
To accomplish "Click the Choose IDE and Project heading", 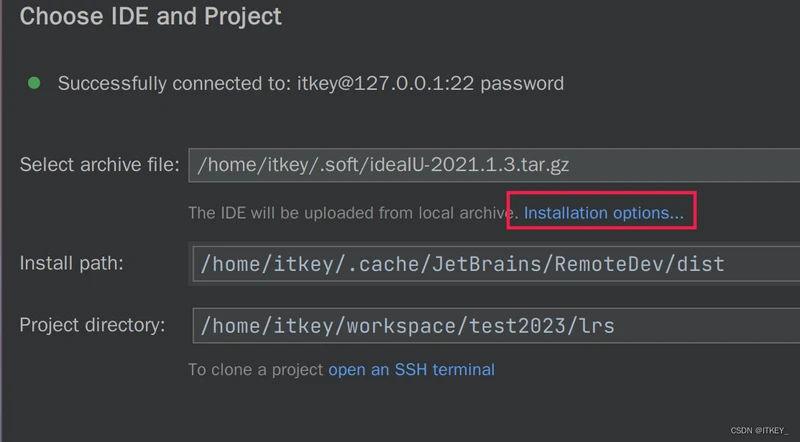I will pyautogui.click(x=151, y=16).
